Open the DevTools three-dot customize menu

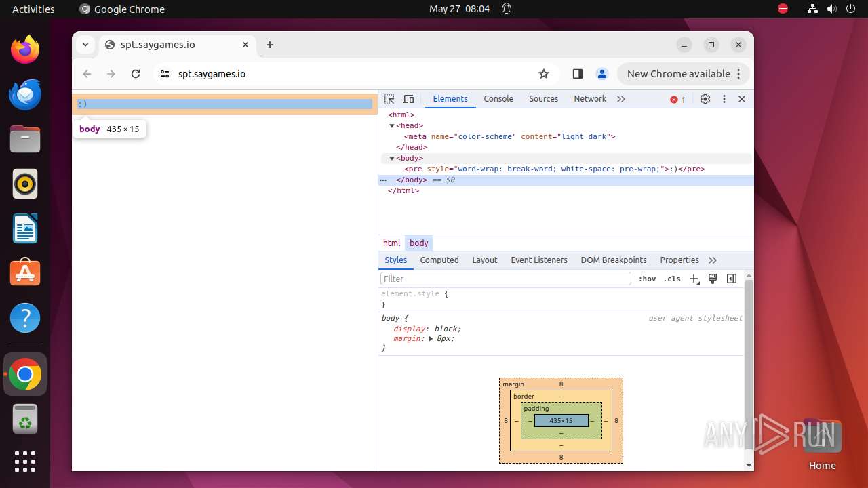(x=724, y=99)
